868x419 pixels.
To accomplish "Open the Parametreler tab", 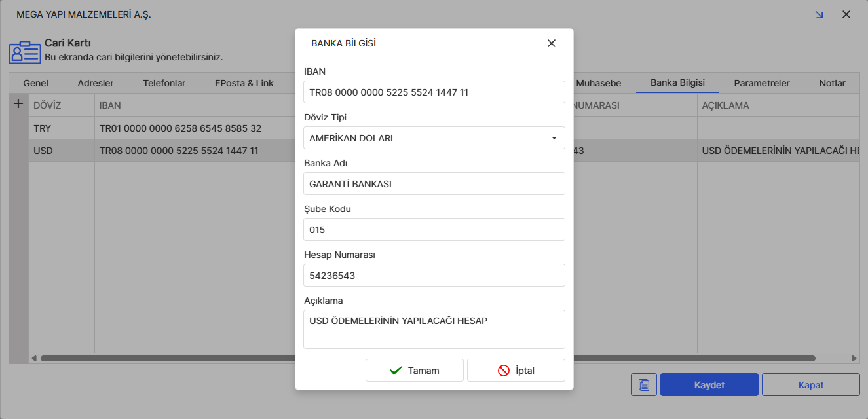I will point(761,83).
